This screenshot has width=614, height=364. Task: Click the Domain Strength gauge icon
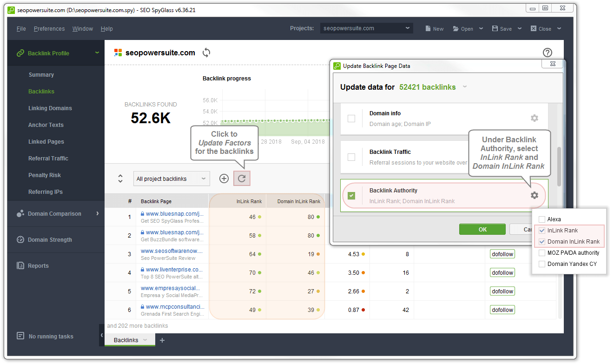click(20, 240)
